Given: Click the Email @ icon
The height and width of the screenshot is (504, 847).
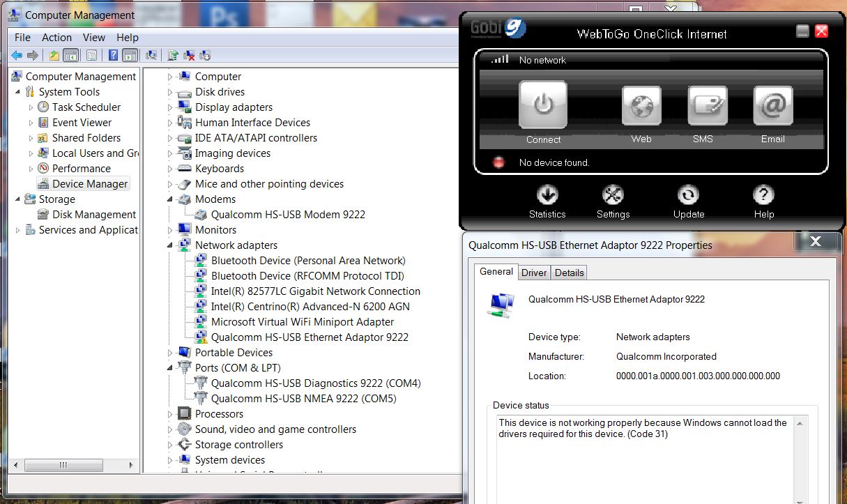Looking at the screenshot, I should [772, 107].
